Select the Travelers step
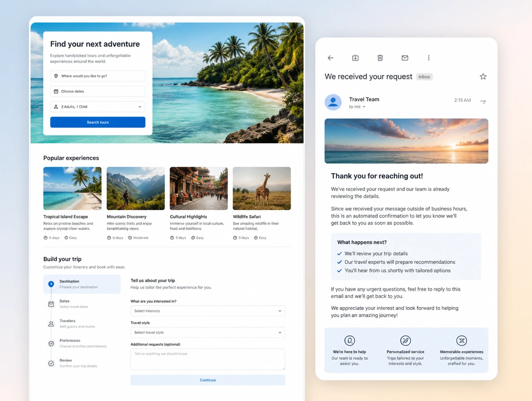 click(x=82, y=324)
